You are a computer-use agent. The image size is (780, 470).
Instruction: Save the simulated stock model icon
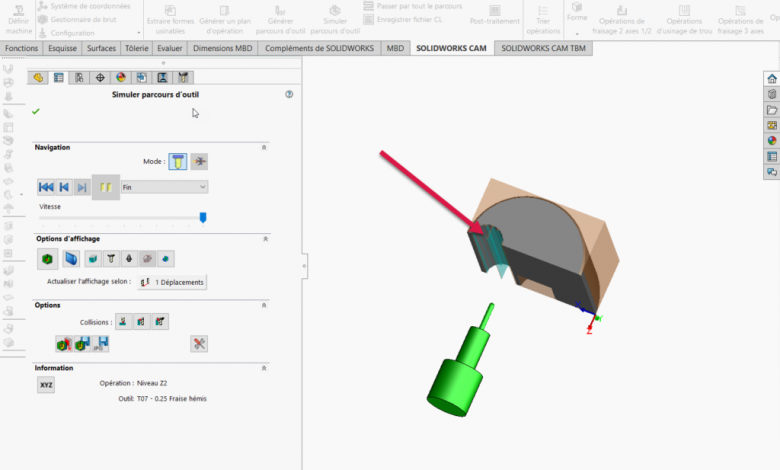(82, 344)
